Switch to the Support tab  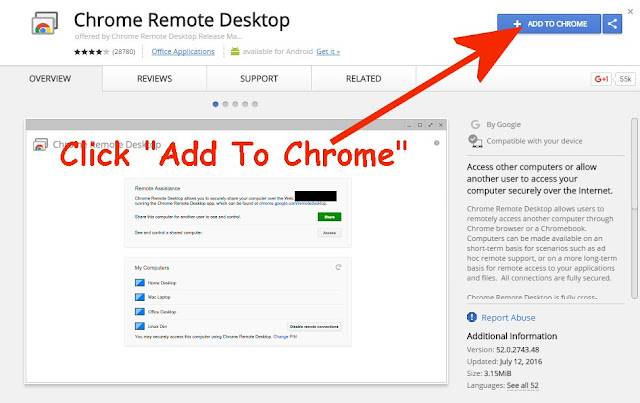coord(259,78)
